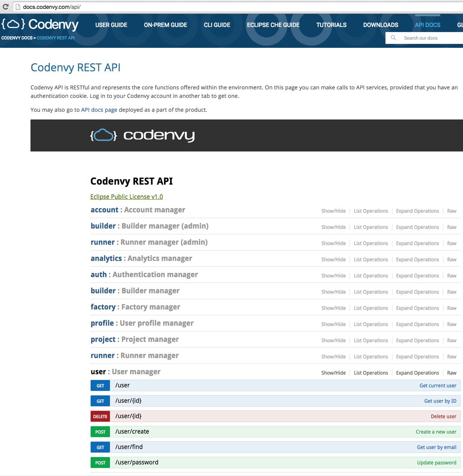Screen dimensions: 463x476
Task: Open the ON-PREM GUIDE menu
Action: 166,25
